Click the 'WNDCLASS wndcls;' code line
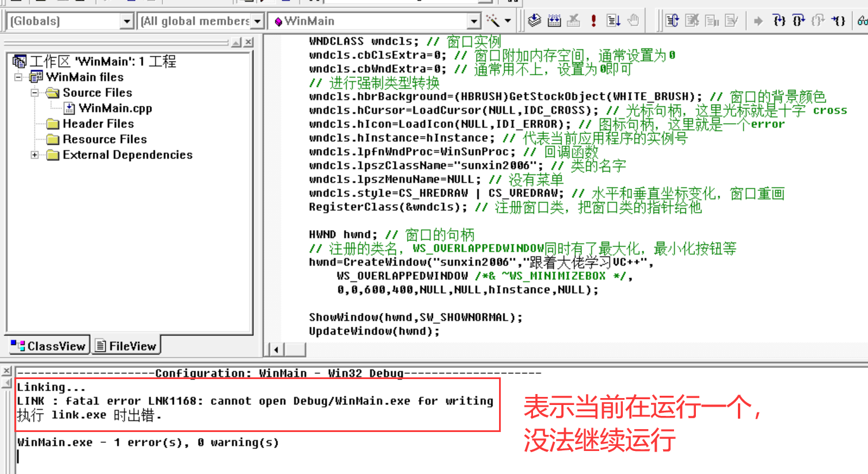 pyautogui.click(x=405, y=41)
